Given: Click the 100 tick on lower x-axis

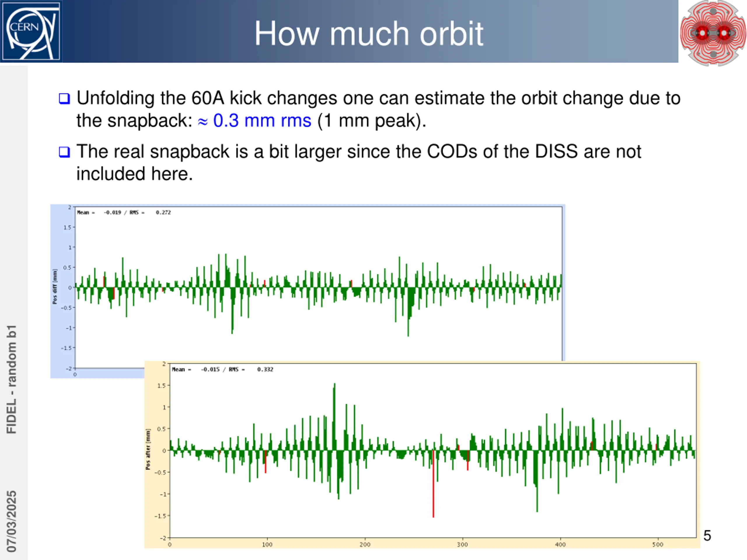Looking at the screenshot, I should point(267,545).
